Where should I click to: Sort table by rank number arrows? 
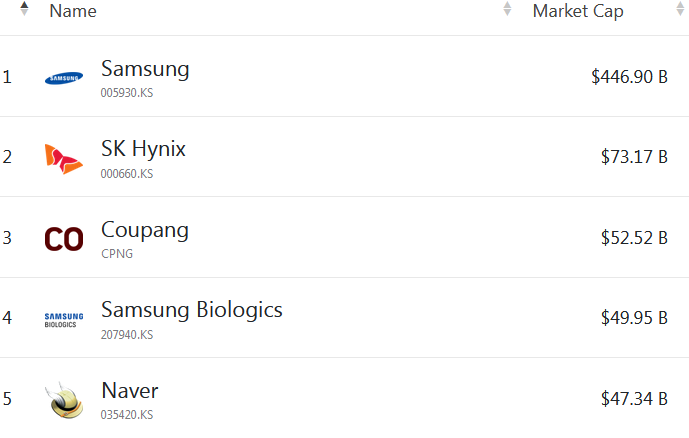pyautogui.click(x=24, y=9)
